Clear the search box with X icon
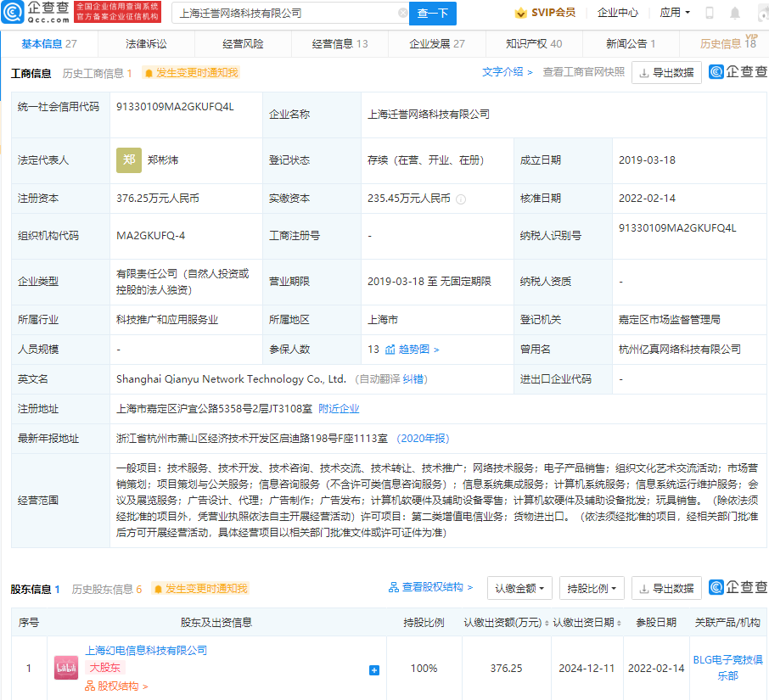The width and height of the screenshot is (769, 700). tap(402, 14)
